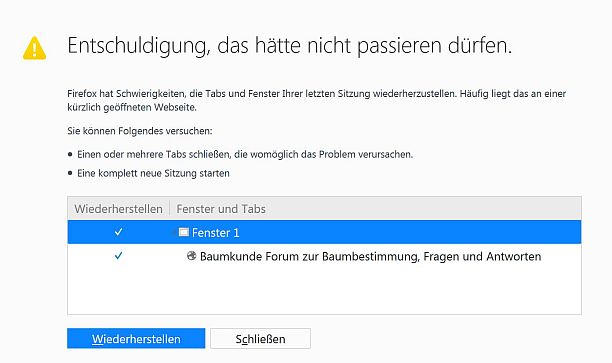Uncheck restore checkmark for Baumkunde Forum tab

pyautogui.click(x=119, y=256)
